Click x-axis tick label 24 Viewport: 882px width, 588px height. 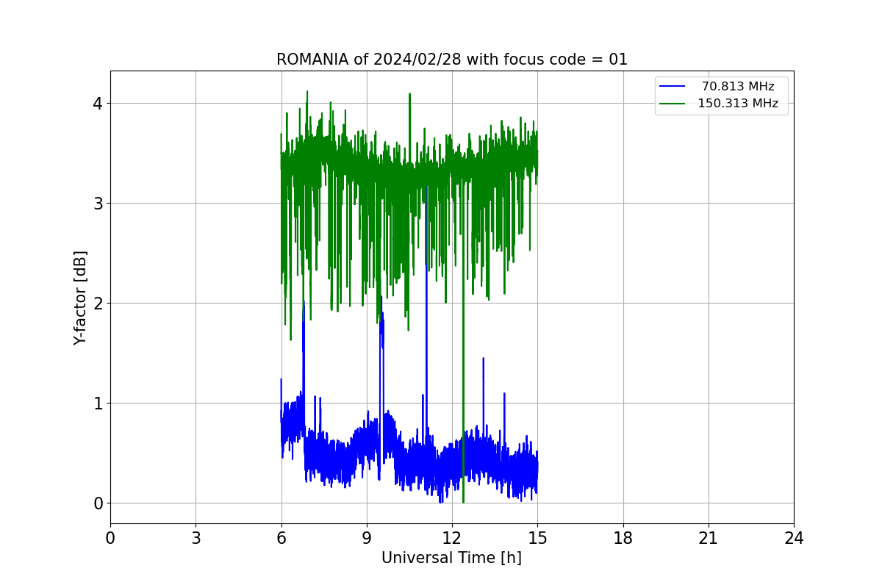click(794, 539)
